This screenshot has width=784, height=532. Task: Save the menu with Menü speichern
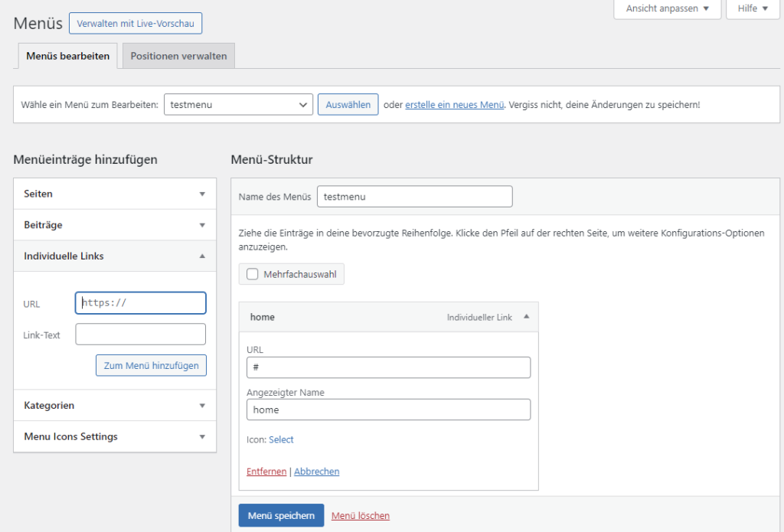[281, 516]
